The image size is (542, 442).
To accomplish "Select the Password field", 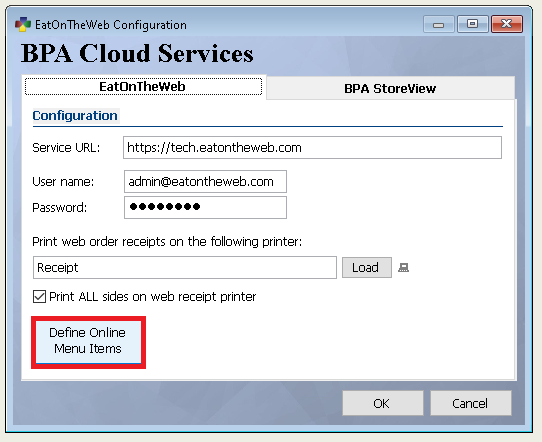I will 205,207.
